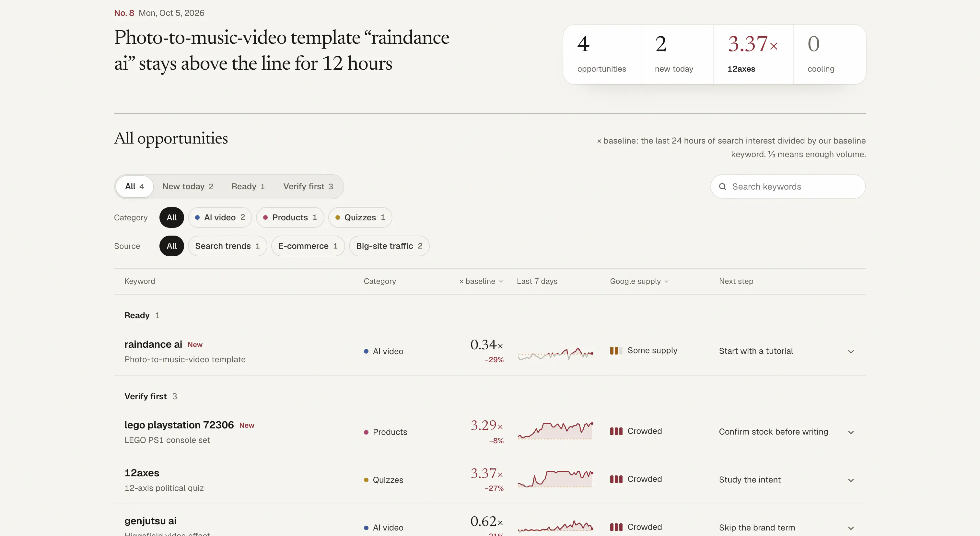The width and height of the screenshot is (980, 536).
Task: Open the raindance ai keyword
Action: tap(153, 344)
